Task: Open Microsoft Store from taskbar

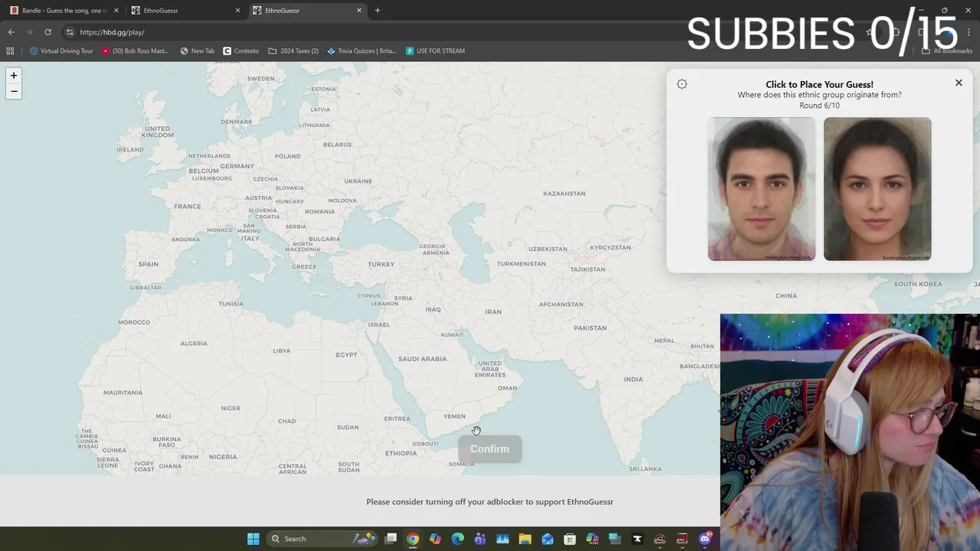Action: 570,539
